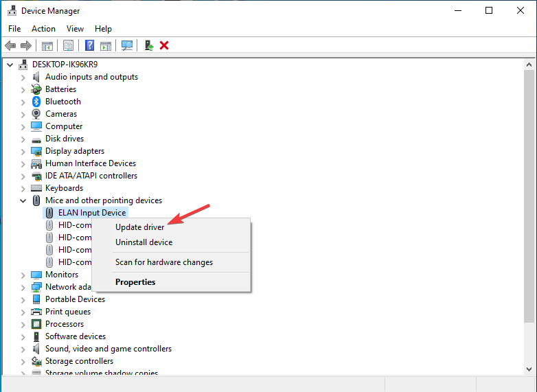Maximize the Device Manager window
This screenshot has width=537, height=392.
[x=489, y=10]
